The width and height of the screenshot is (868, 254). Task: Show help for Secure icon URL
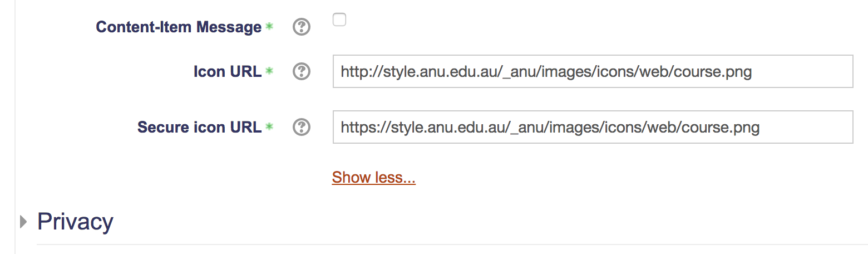[x=301, y=127]
